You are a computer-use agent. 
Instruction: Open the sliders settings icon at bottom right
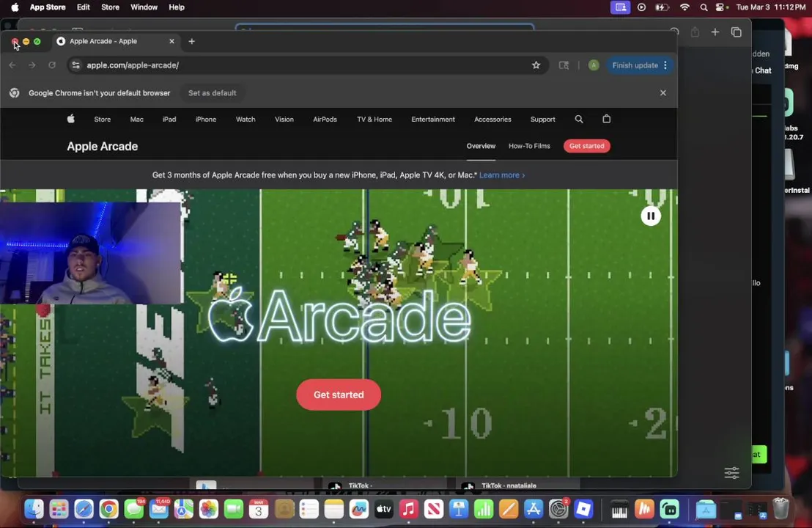pos(731,472)
